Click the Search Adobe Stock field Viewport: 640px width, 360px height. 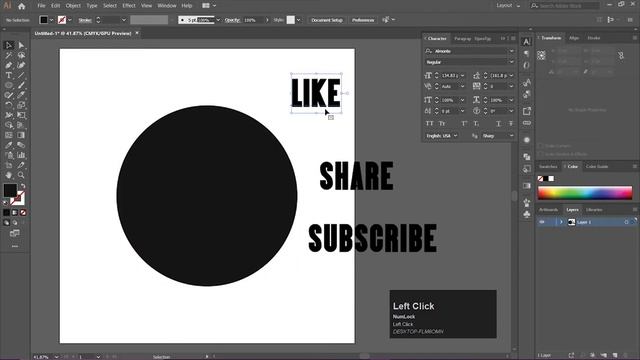pos(564,6)
